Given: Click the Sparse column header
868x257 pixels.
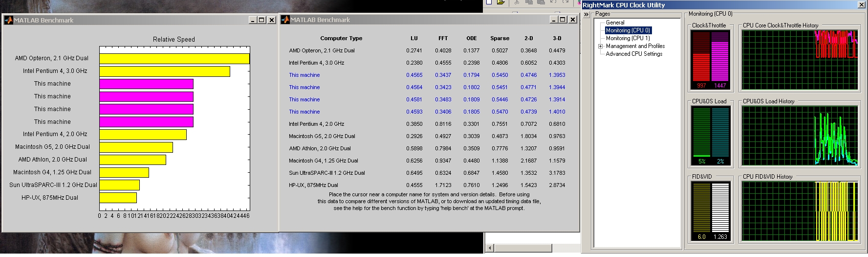Looking at the screenshot, I should point(499,38).
